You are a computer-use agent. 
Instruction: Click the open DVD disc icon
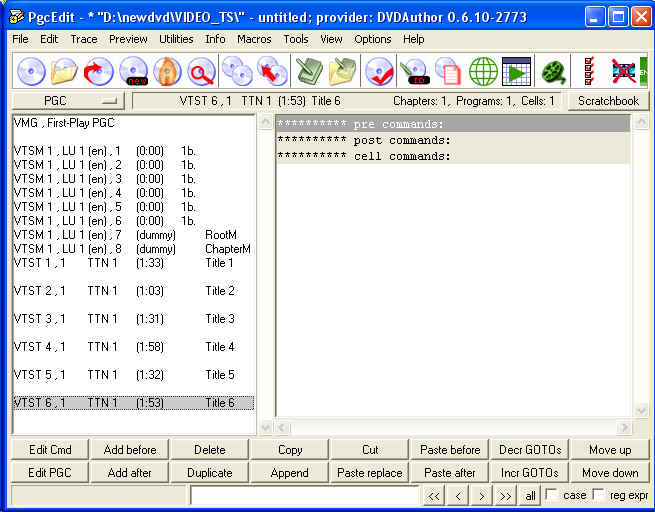click(31, 71)
